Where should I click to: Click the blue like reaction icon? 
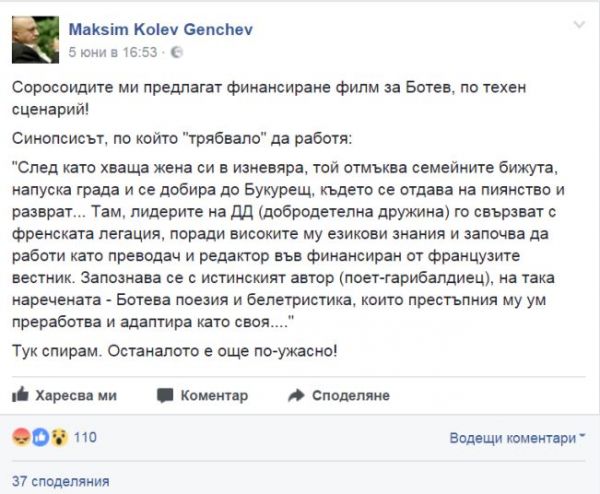[x=41, y=437]
